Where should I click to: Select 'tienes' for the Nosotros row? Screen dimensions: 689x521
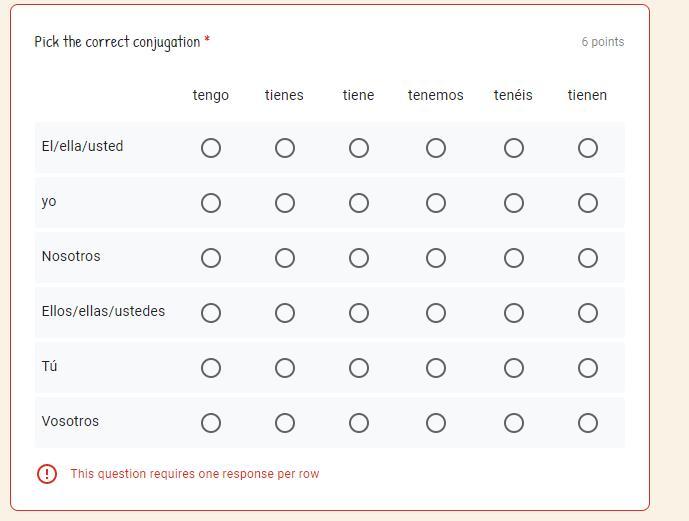point(285,258)
